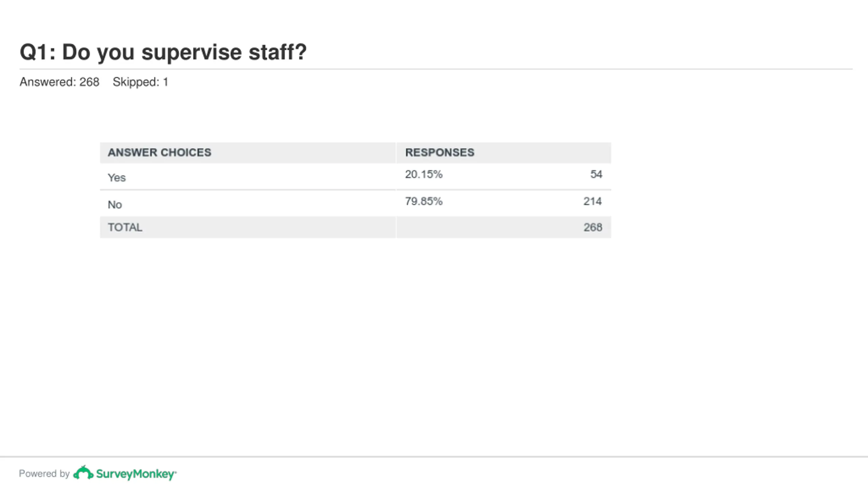Click the SurveyMonkey logo icon
Image resolution: width=868 pixels, height=488 pixels.
point(83,473)
